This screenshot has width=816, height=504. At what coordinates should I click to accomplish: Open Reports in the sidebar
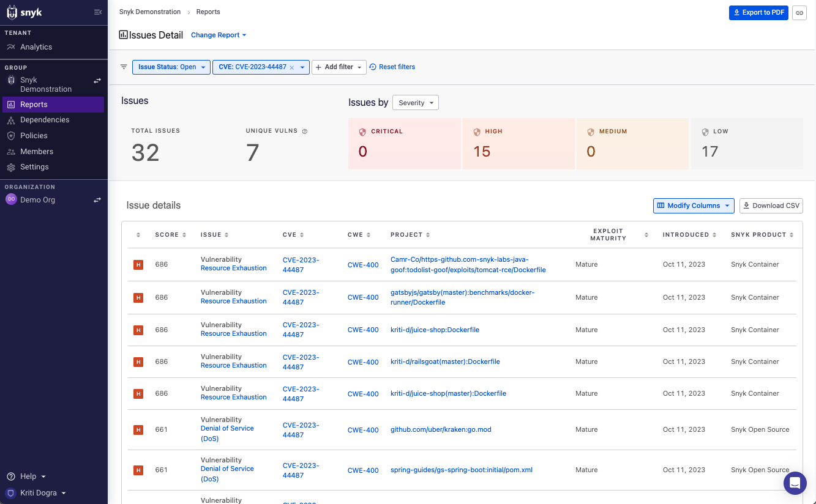pyautogui.click(x=53, y=105)
